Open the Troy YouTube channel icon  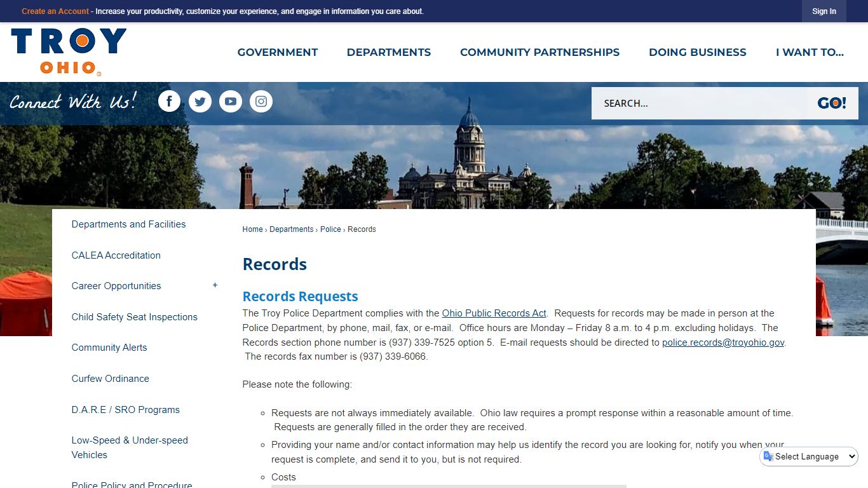pos(230,101)
